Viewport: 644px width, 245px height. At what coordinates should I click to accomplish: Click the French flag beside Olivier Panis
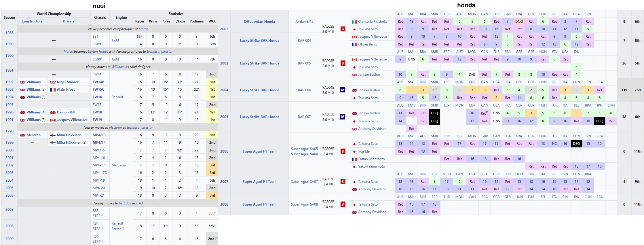tap(354, 44)
